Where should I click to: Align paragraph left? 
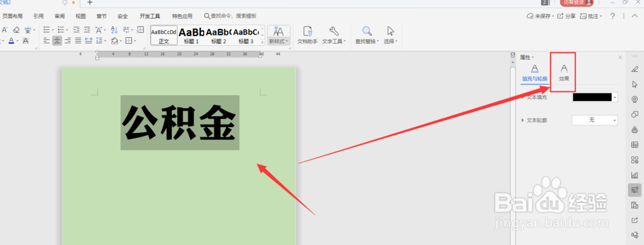pyautogui.click(x=46, y=41)
